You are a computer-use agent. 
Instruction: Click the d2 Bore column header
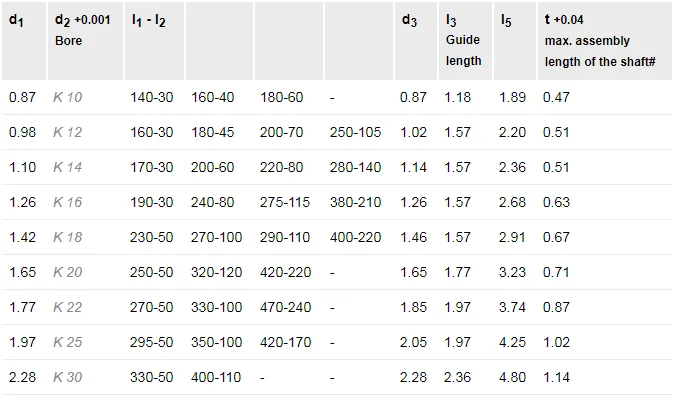[82, 29]
